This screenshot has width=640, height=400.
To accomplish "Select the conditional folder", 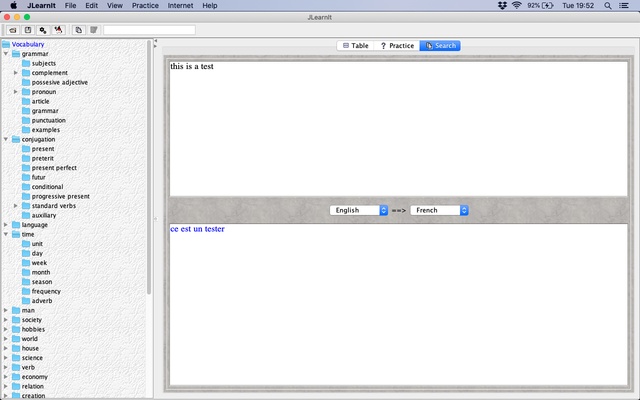I will [x=42, y=187].
